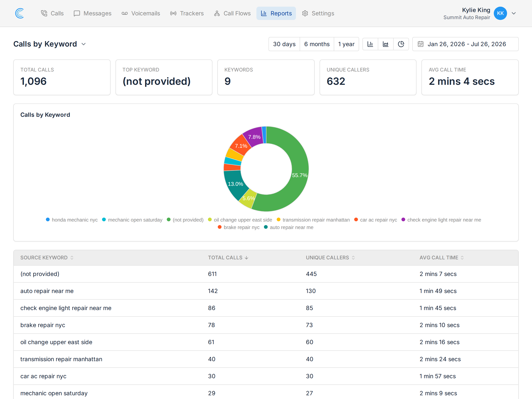Image resolution: width=532 pixels, height=399 pixels.
Task: Switch to area chart view icon
Action: 385,44
